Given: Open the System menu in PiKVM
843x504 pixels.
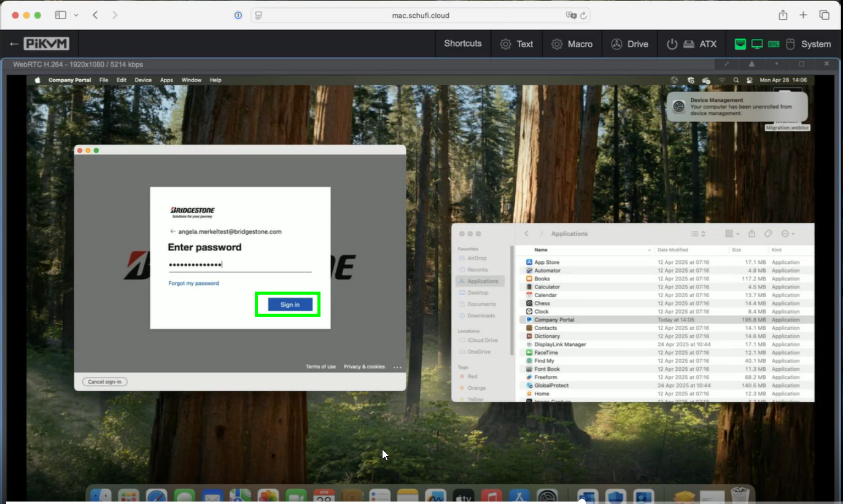Looking at the screenshot, I should click(815, 44).
